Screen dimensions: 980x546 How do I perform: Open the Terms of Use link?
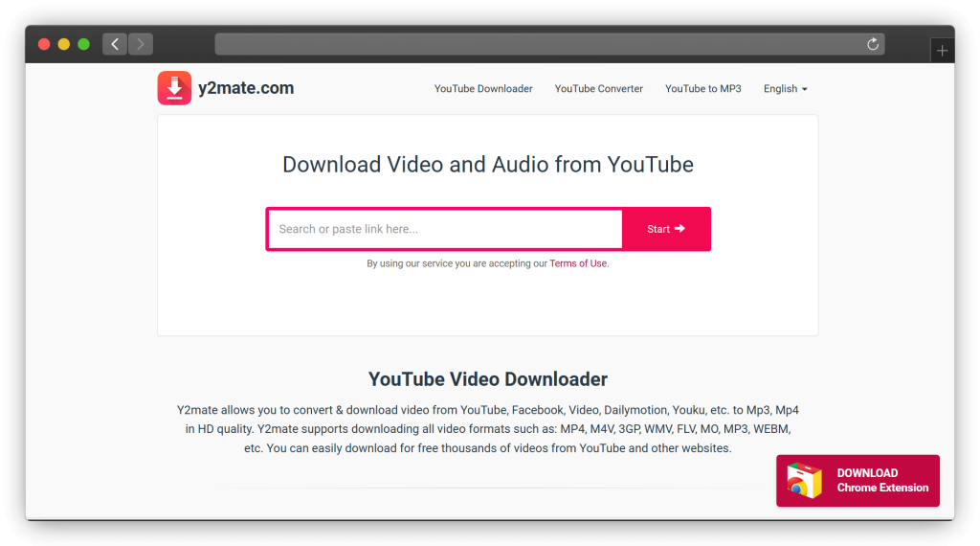[578, 263]
